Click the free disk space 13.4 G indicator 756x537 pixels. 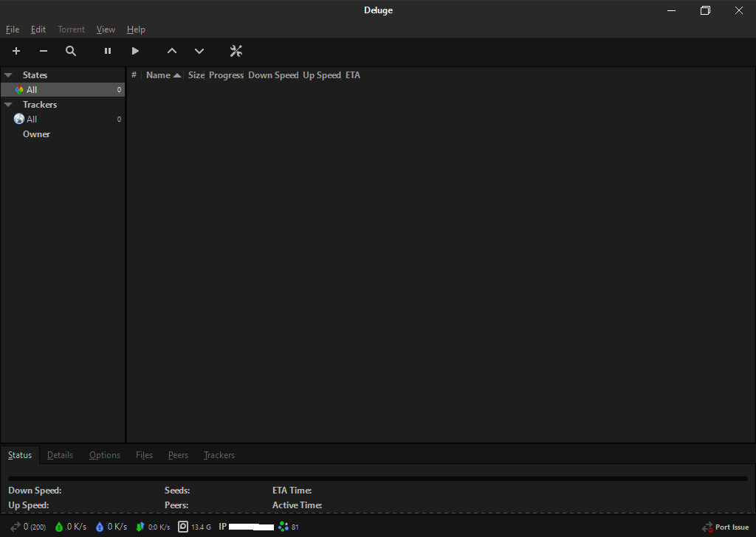click(194, 527)
